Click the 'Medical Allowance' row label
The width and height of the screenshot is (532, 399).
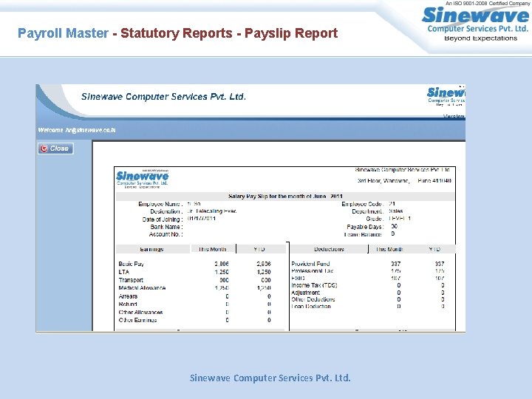pyautogui.click(x=142, y=288)
